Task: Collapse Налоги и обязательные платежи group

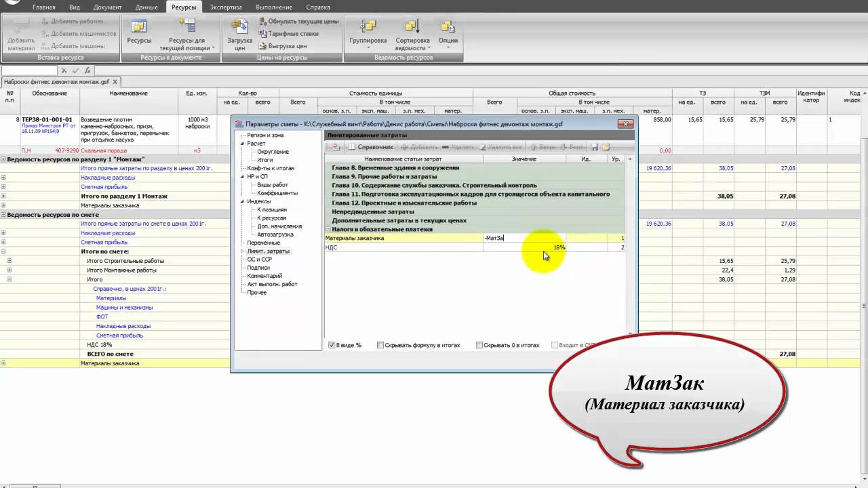Action: click(328, 229)
